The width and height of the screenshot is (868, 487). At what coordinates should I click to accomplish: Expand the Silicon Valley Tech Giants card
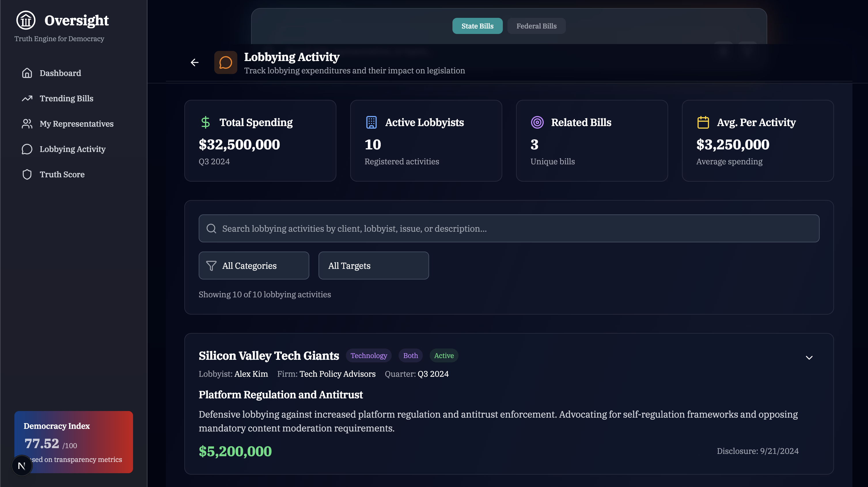click(x=809, y=358)
